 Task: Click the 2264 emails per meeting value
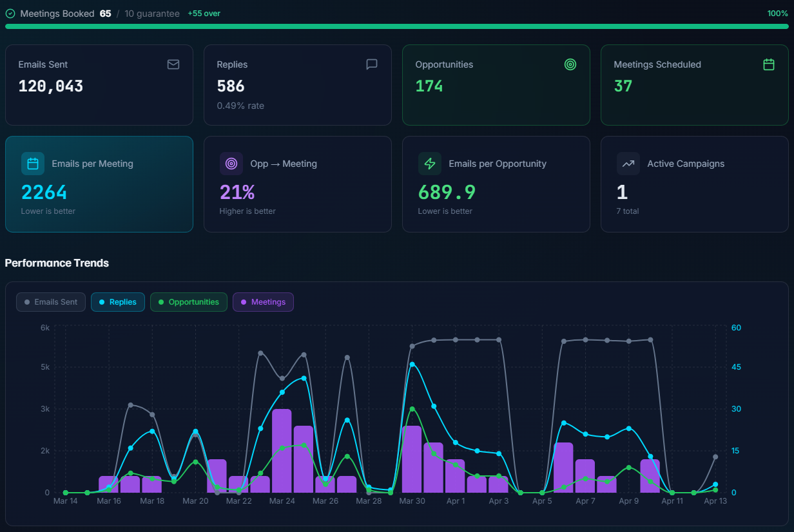(44, 192)
